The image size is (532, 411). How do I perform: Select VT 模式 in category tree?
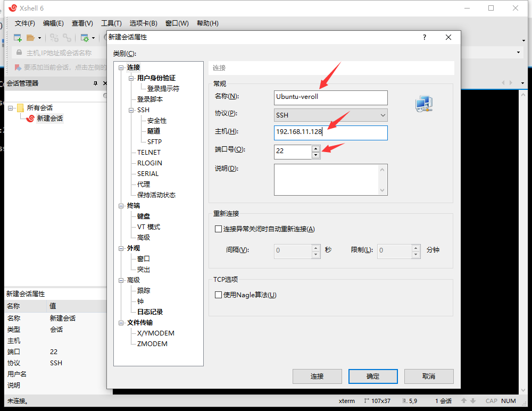tap(148, 227)
